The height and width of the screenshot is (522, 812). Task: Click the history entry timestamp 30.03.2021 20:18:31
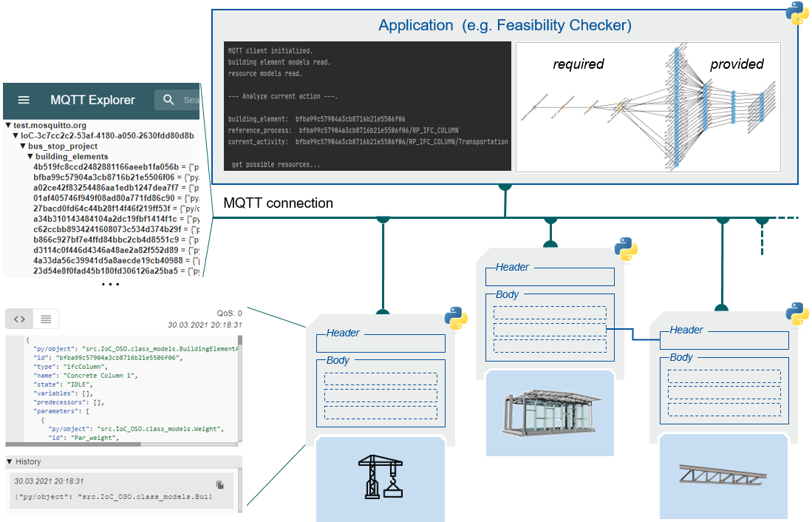tap(49, 481)
